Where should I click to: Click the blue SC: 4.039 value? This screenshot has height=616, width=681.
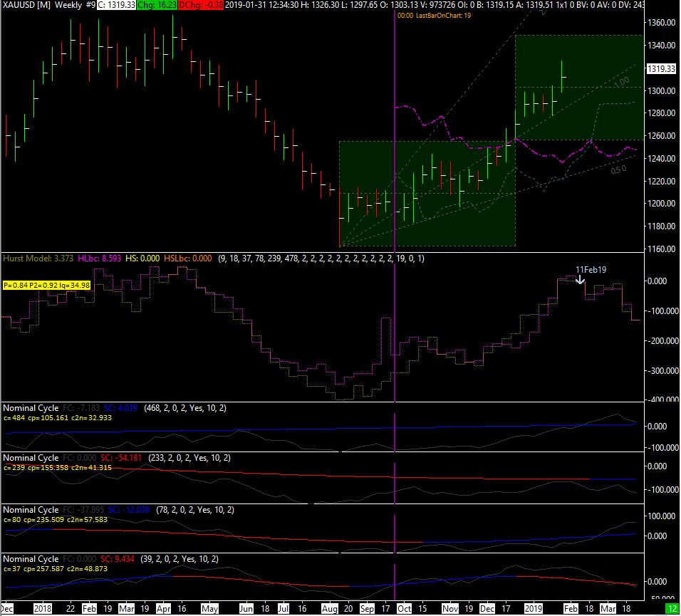click(x=120, y=408)
